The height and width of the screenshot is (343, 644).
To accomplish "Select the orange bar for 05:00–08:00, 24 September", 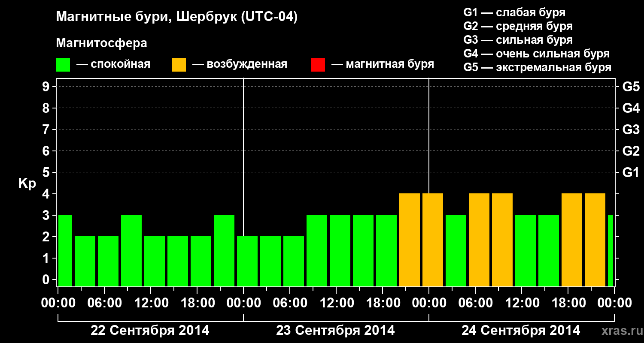I will pos(479,240).
